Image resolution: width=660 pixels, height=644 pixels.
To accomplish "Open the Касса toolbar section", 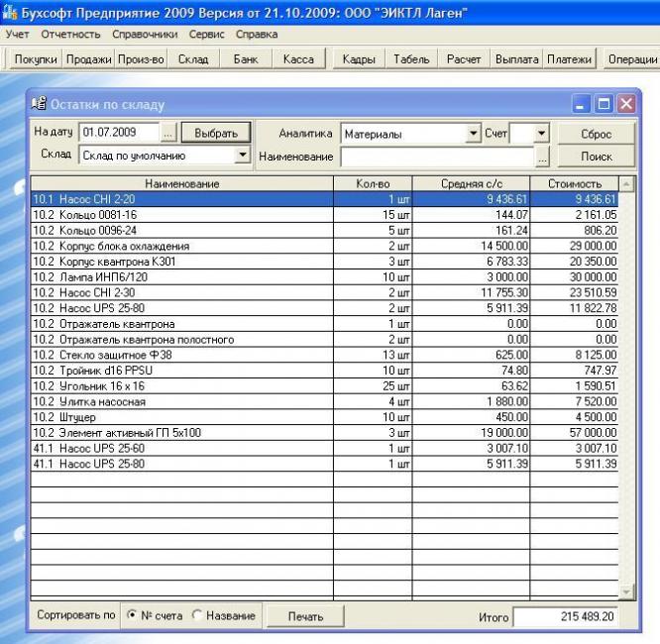I will [x=298, y=59].
